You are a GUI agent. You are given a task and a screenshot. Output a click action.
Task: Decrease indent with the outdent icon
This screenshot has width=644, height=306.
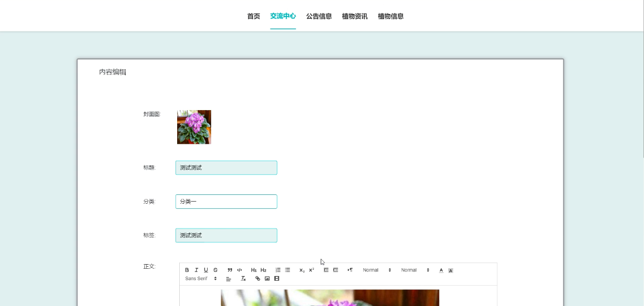tap(326, 270)
